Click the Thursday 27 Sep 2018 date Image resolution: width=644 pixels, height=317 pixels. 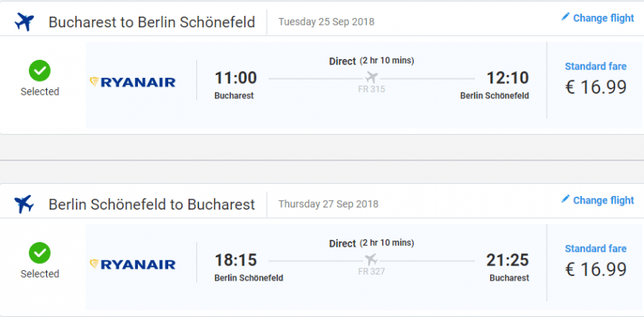[328, 204]
